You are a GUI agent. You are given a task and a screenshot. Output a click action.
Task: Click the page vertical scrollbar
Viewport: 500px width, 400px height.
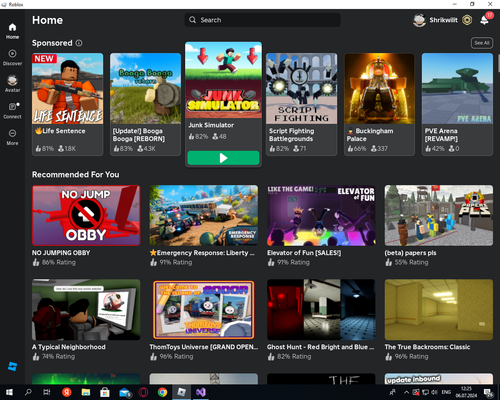[498, 63]
